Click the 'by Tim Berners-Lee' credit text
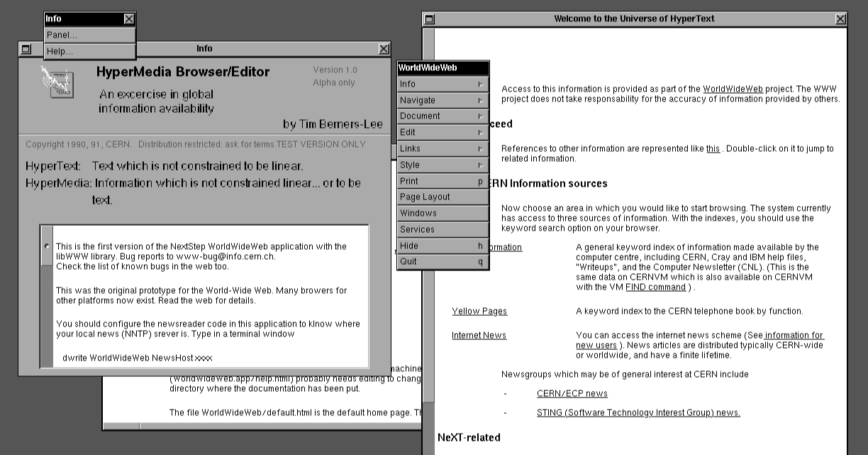The height and width of the screenshot is (455, 868). click(333, 124)
